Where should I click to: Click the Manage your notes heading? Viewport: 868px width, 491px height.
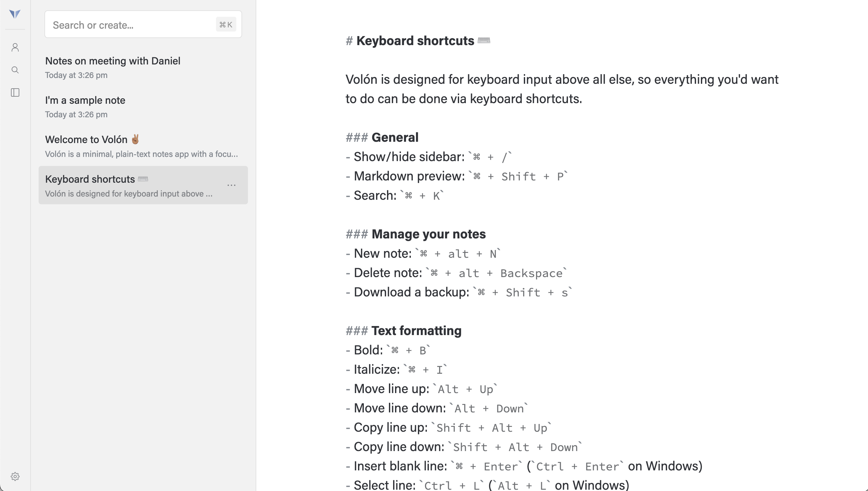(x=415, y=234)
